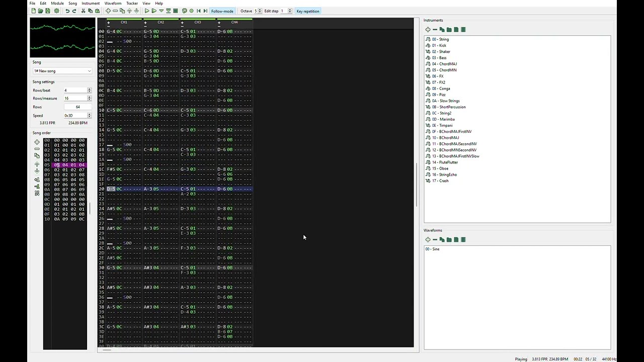Paste clipboard with the toolbar icon
Image resolution: width=644 pixels, height=362 pixels.
coord(97,11)
